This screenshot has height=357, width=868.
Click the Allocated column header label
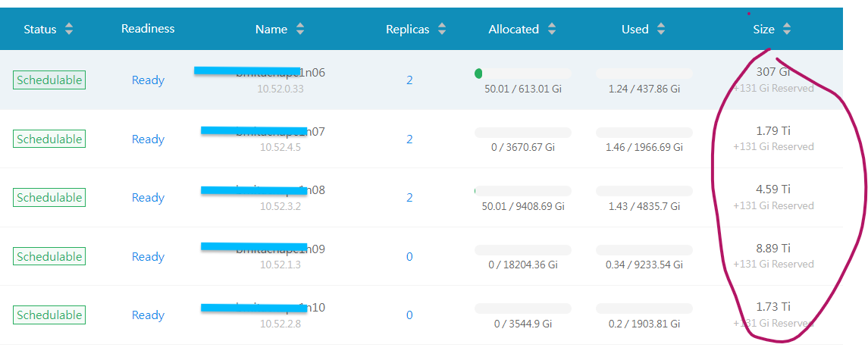tap(513, 30)
